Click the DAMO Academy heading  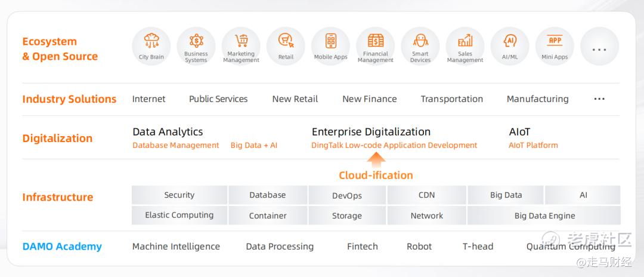click(62, 247)
